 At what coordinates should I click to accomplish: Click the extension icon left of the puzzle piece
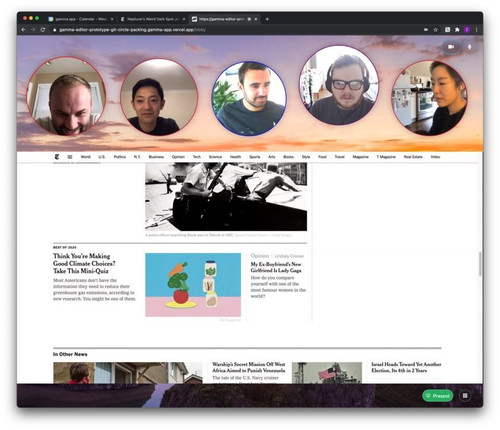448,30
